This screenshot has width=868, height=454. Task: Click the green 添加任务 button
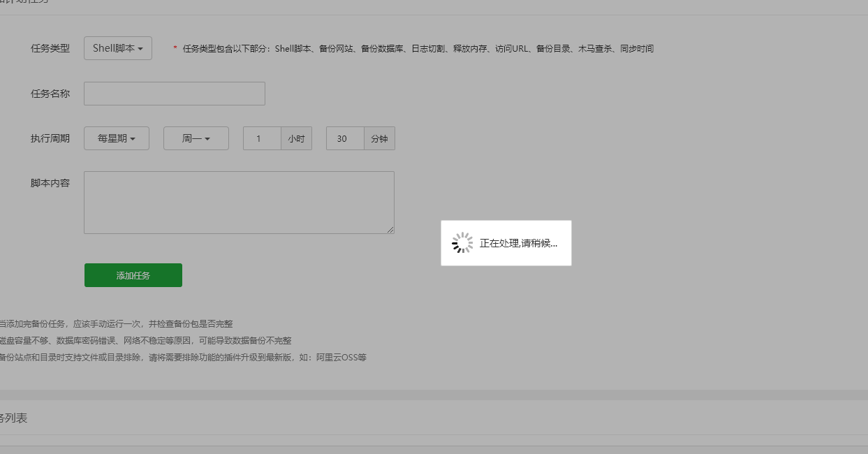pyautogui.click(x=133, y=275)
